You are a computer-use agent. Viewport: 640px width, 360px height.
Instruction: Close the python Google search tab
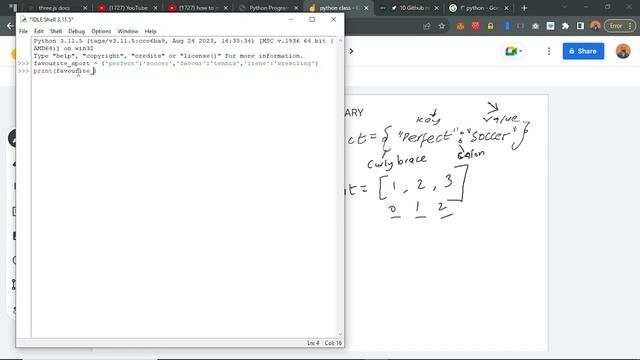(x=507, y=8)
